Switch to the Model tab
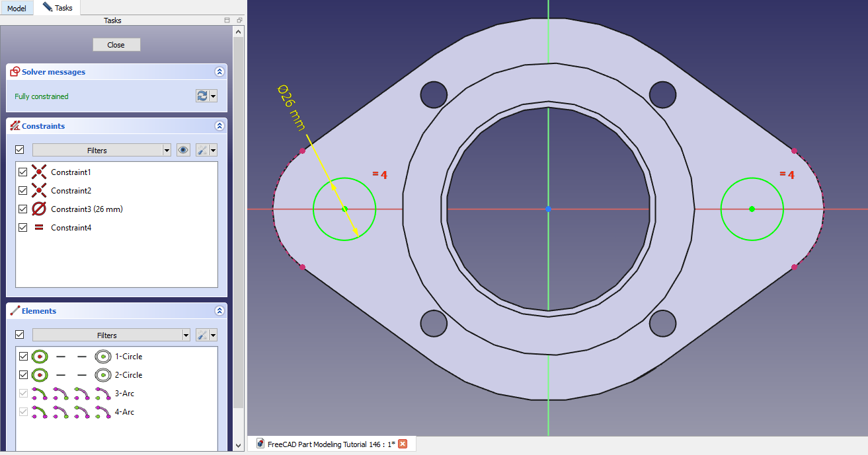The height and width of the screenshot is (455, 868). tap(17, 9)
